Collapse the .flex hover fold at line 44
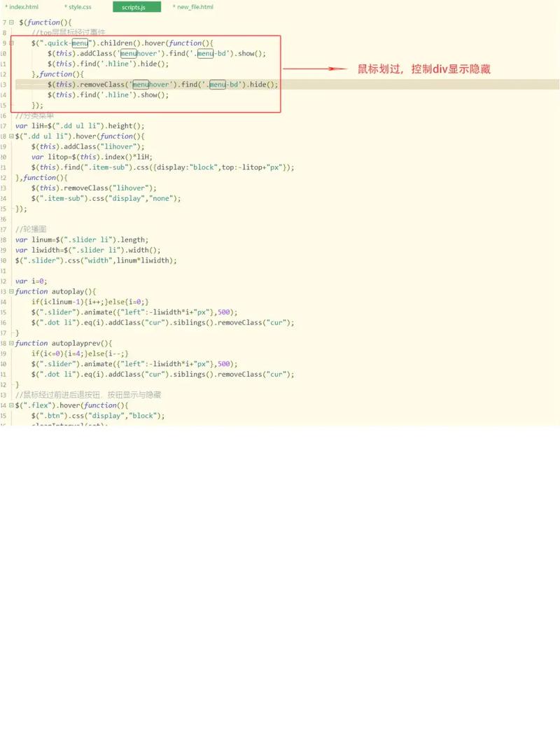 [10, 405]
